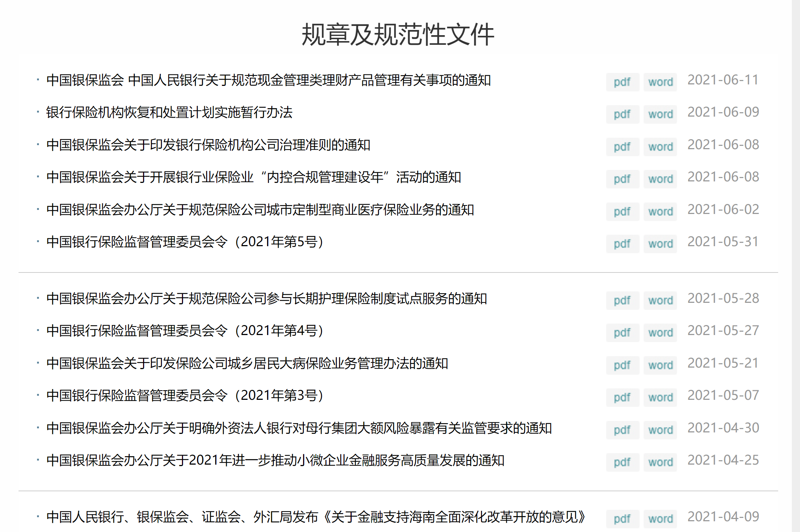Click the heading 规章及规范性文件

tap(398, 34)
